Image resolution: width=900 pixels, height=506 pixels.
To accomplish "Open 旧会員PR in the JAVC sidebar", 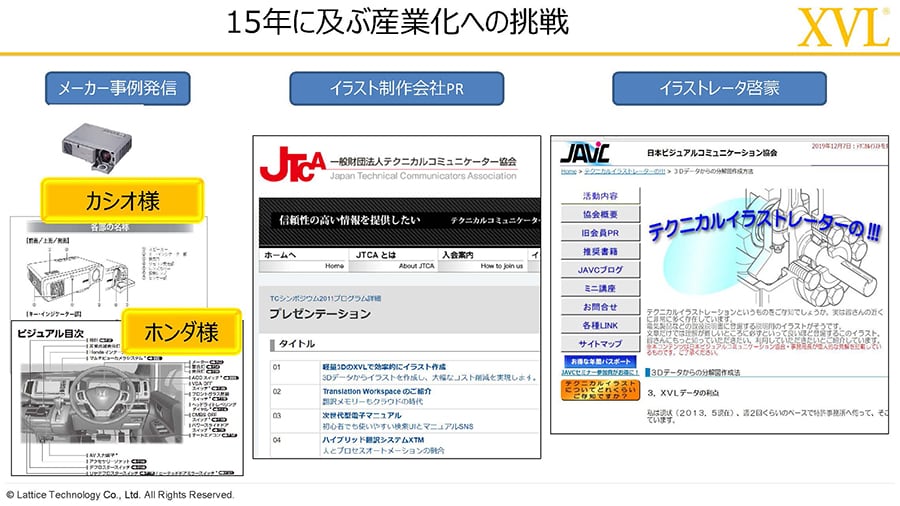I will (x=600, y=233).
